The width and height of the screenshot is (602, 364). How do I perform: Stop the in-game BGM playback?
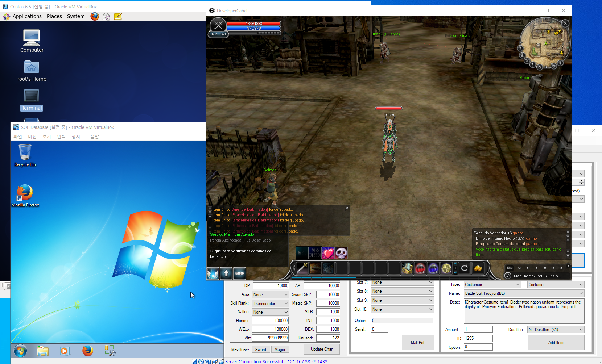coord(545,268)
